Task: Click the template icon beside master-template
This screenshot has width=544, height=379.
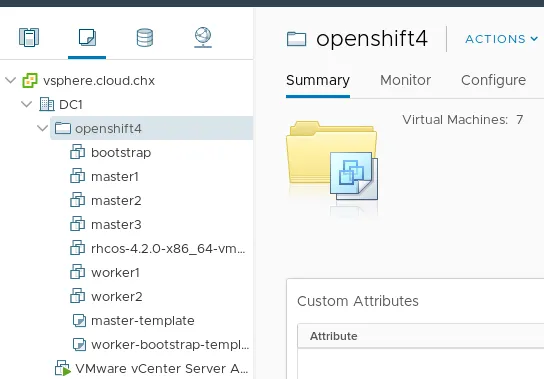Action: [x=79, y=320]
